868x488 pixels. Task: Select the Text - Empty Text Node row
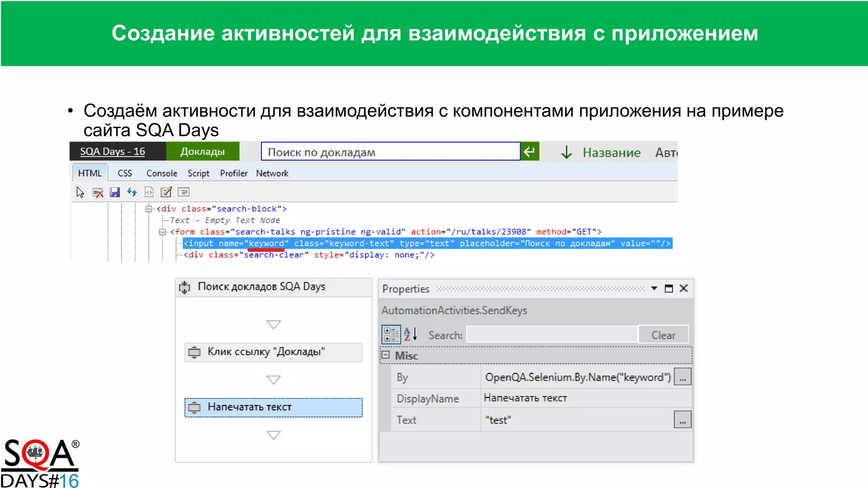pyautogui.click(x=225, y=220)
